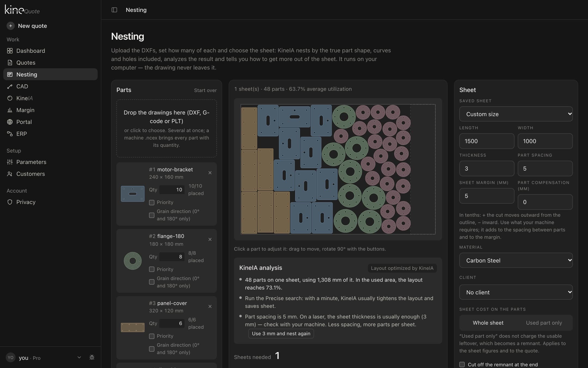Open the Dashboard grid icon
This screenshot has width=588, height=368.
pyautogui.click(x=10, y=51)
